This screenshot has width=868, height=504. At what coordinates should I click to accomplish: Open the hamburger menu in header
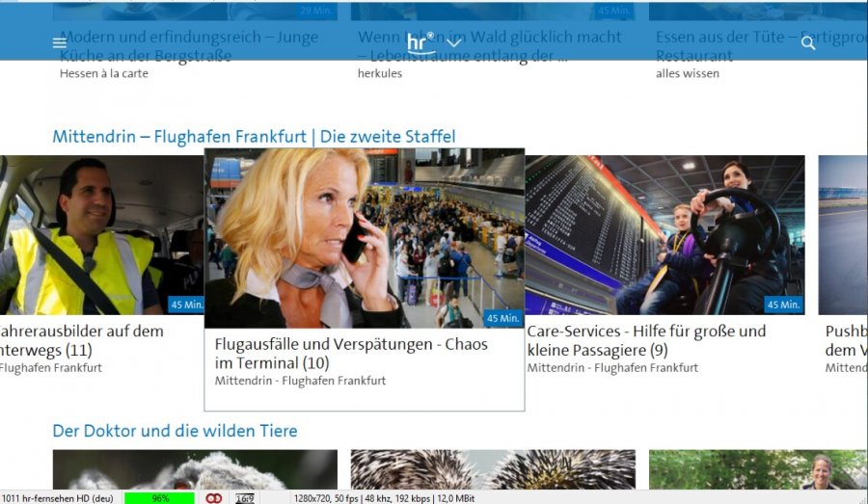point(60,43)
